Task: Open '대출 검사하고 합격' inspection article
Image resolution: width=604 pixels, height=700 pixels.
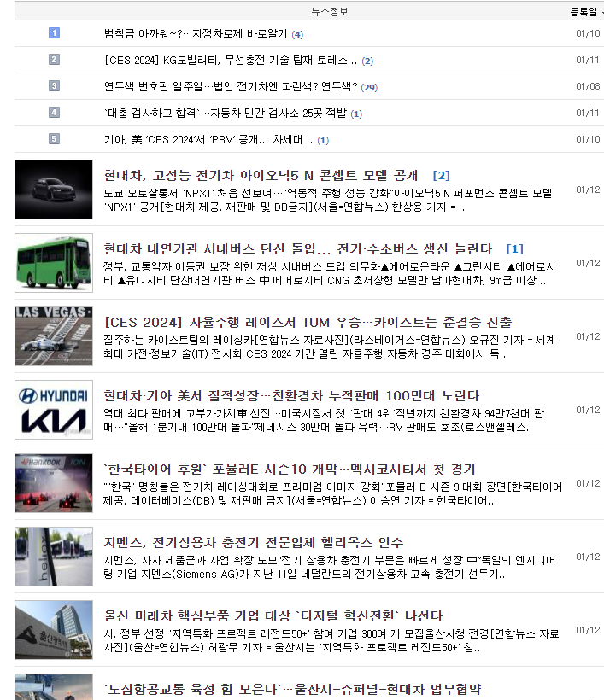Action: [226, 113]
